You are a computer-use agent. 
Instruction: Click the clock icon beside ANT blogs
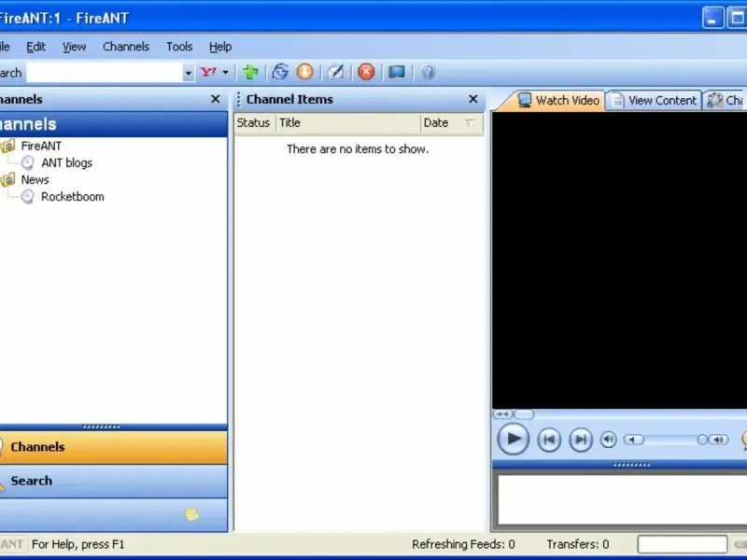point(28,162)
